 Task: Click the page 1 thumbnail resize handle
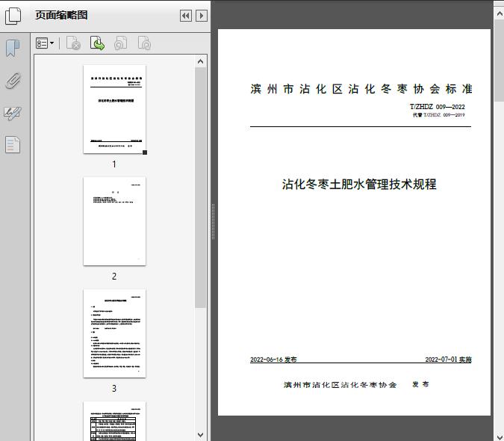(145, 152)
